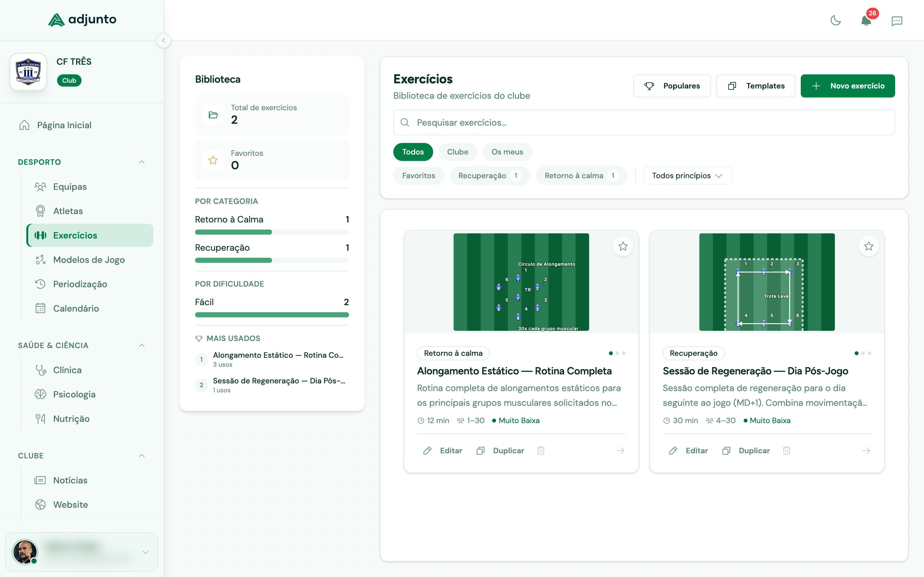Click the Fácil difficulty progress bar
The width and height of the screenshot is (924, 577).
point(271,314)
